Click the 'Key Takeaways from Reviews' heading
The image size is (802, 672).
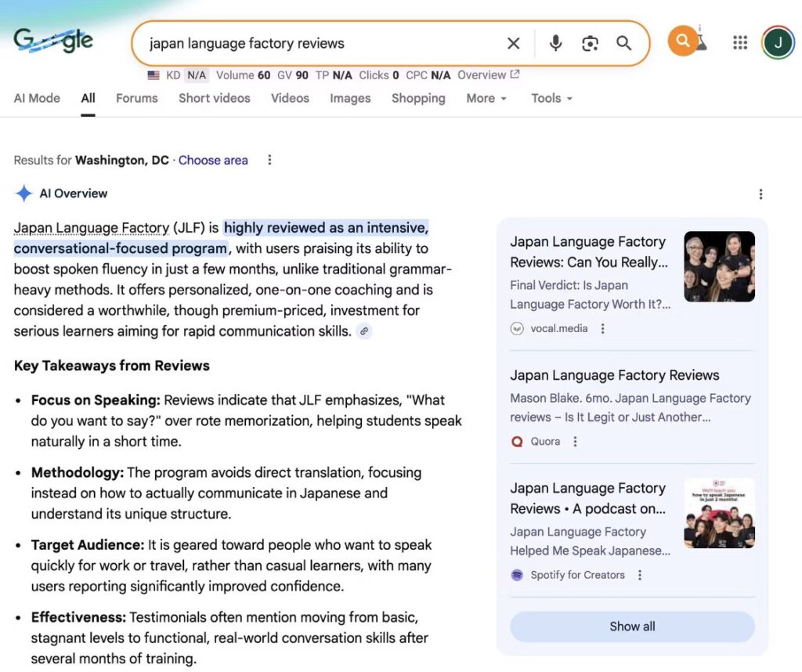click(111, 366)
